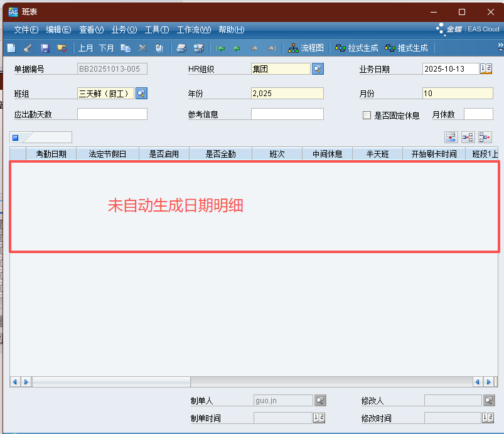Click the 拉式生成 toolbar button
The image size is (504, 434).
click(357, 48)
